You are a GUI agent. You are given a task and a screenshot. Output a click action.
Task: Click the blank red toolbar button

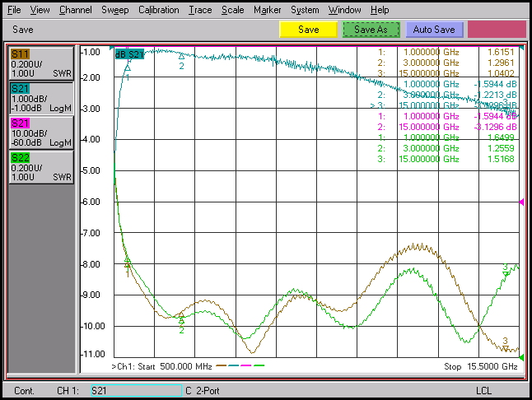point(497,30)
